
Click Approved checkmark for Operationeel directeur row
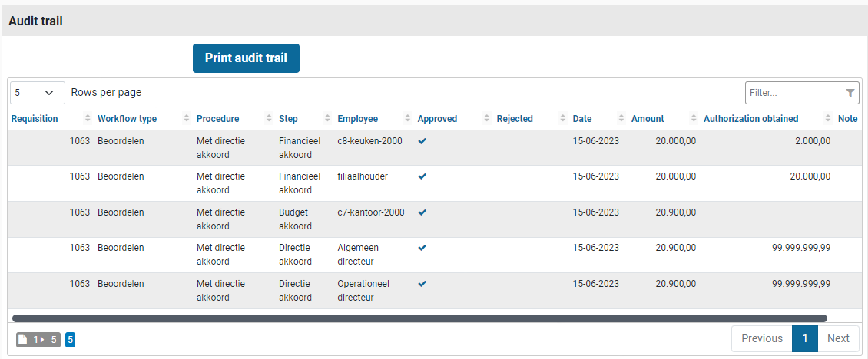pos(422,284)
